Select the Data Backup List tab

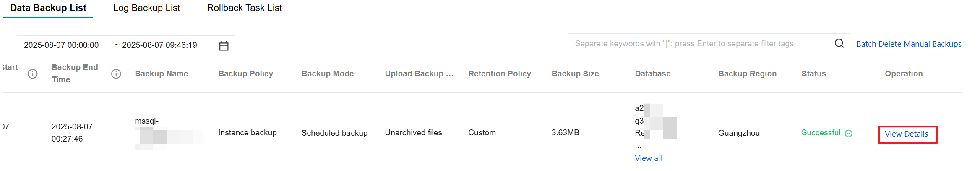tap(48, 8)
